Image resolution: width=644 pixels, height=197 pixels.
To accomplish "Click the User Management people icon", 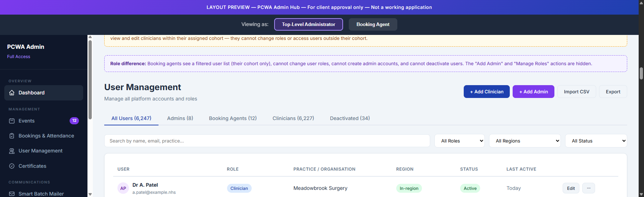I will [12, 151].
